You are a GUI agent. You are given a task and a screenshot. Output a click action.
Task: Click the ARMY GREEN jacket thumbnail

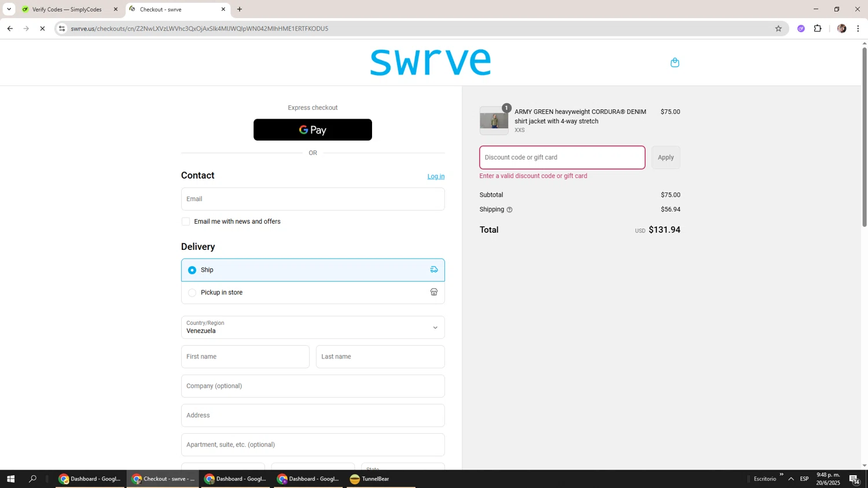coord(494,121)
